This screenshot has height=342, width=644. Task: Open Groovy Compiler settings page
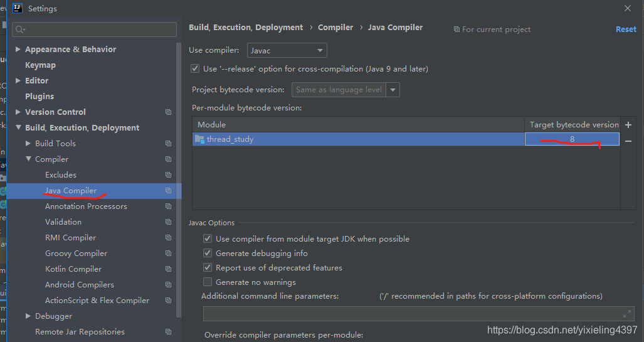click(76, 254)
